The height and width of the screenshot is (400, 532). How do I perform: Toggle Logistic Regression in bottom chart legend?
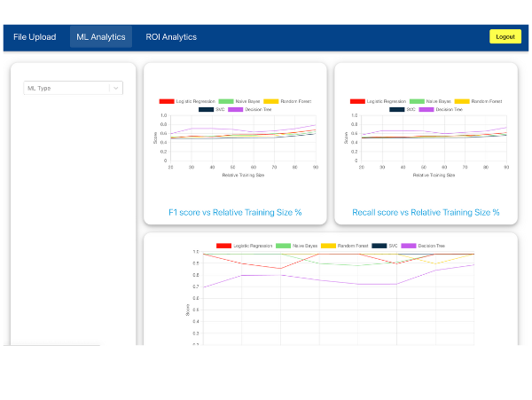[x=244, y=246]
